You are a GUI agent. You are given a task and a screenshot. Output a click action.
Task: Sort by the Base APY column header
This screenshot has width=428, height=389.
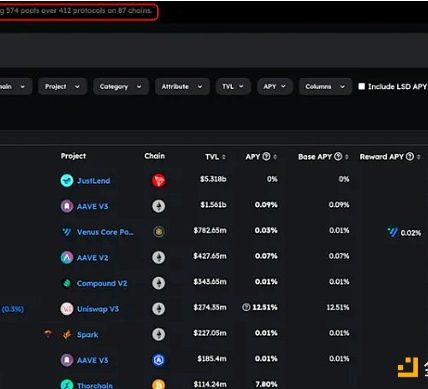click(323, 157)
